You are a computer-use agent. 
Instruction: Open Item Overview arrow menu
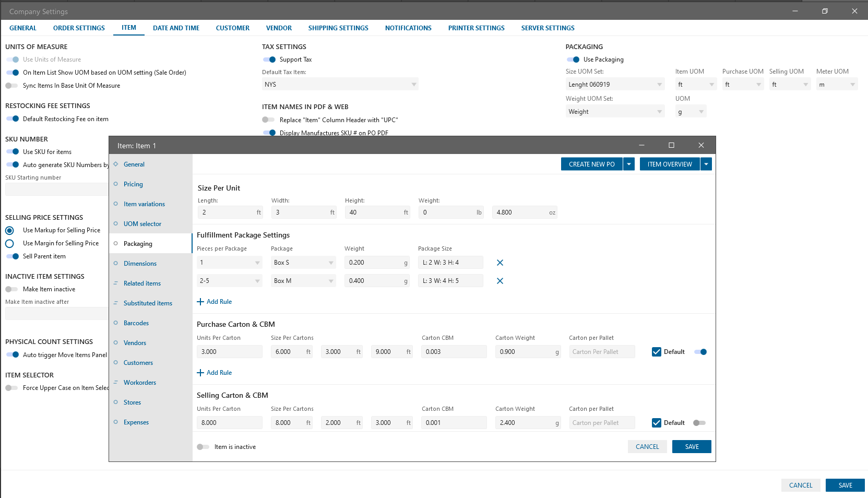coord(706,164)
